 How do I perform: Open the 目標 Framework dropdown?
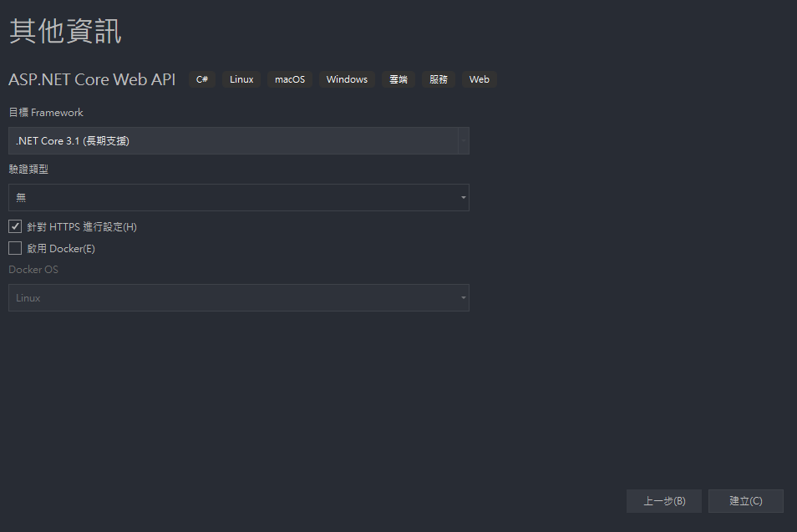(238, 141)
